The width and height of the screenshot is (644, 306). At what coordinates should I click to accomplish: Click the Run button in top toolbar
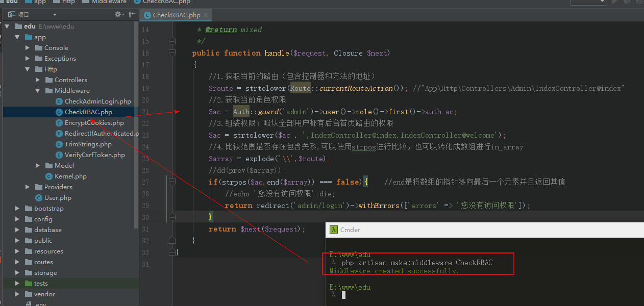click(614, 2)
